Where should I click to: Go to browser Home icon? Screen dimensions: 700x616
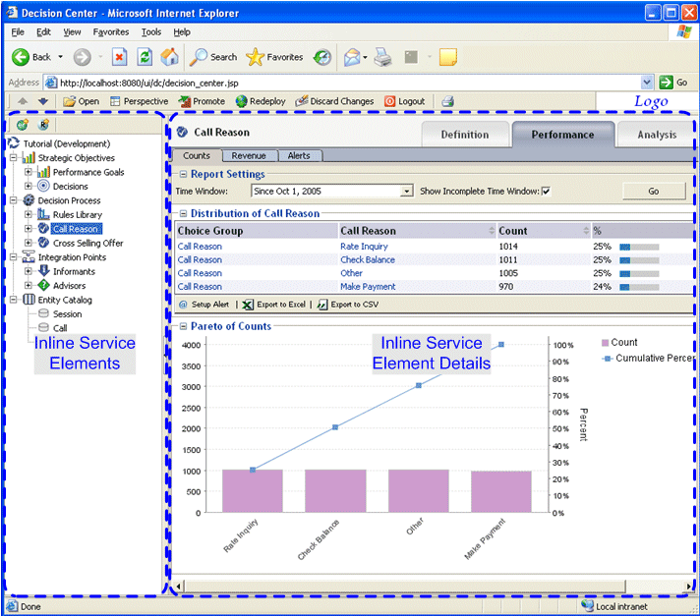[x=170, y=57]
